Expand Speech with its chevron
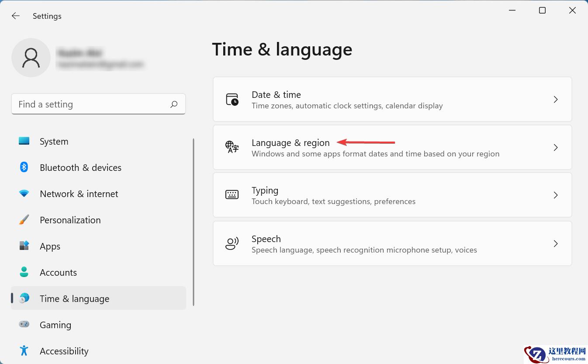588x364 pixels. click(556, 243)
